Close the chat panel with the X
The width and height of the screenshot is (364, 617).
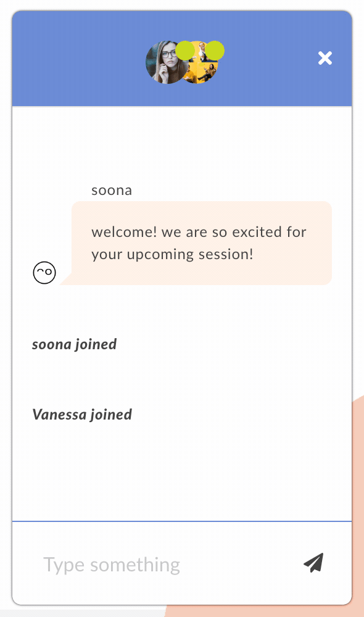[x=325, y=58]
